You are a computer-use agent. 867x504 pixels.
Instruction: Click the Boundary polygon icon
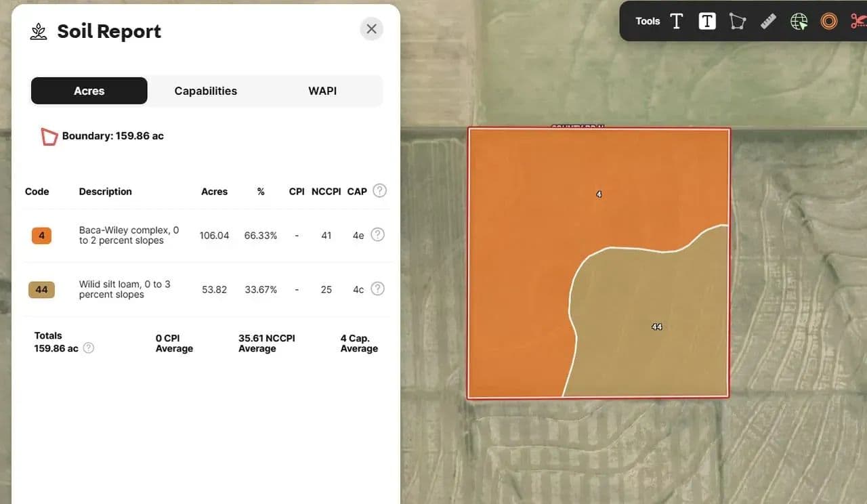click(49, 136)
